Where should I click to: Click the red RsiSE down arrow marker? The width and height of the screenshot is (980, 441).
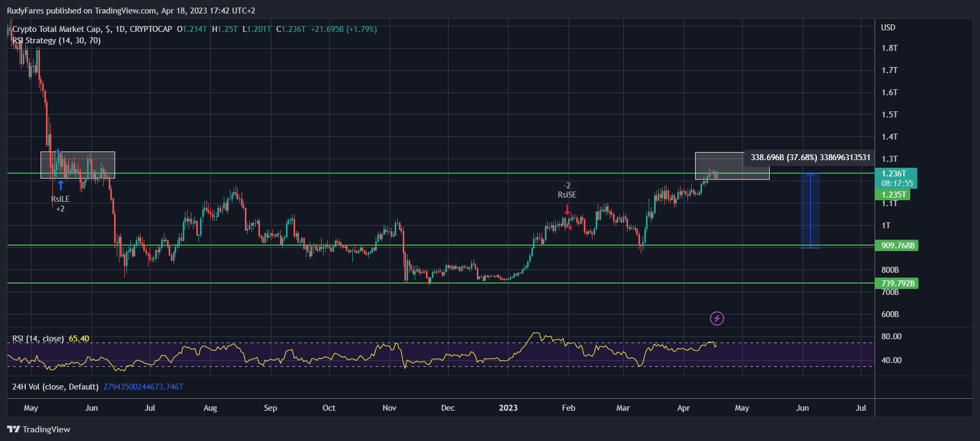[567, 209]
